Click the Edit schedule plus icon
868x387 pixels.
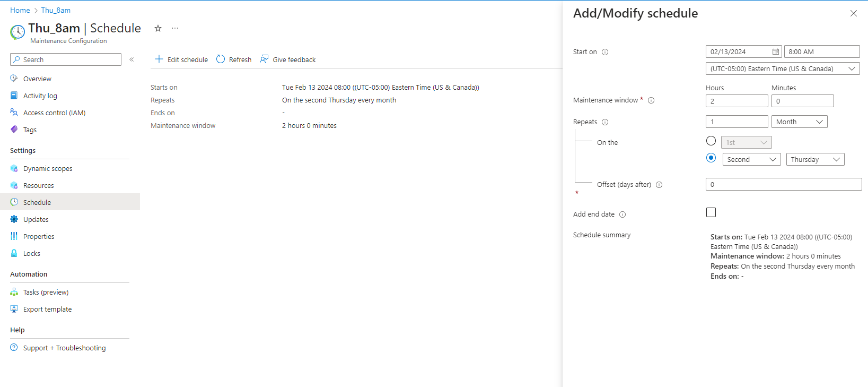[159, 59]
